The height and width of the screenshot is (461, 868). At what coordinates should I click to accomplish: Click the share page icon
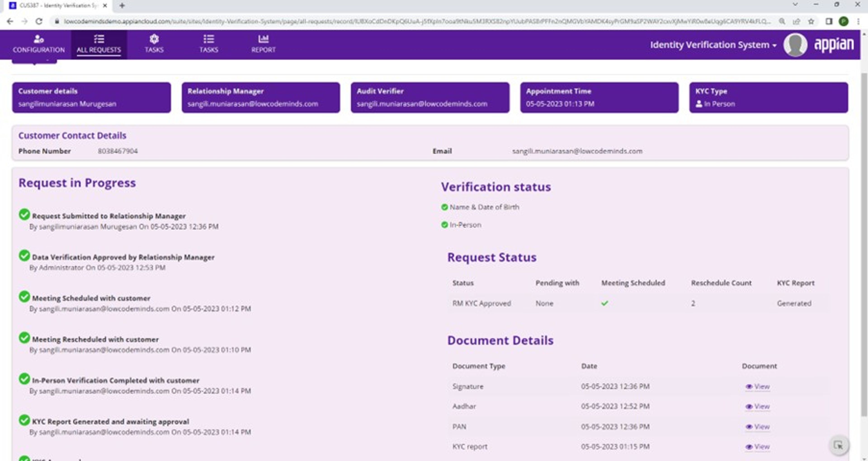click(796, 21)
